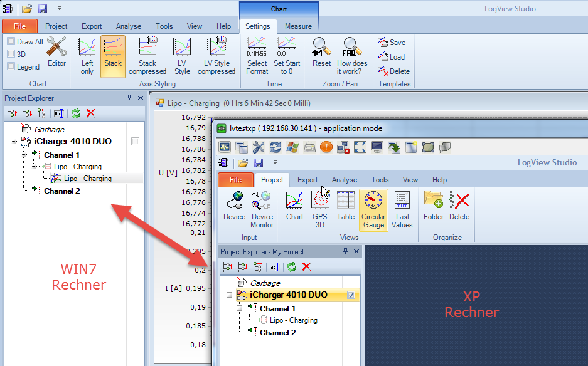Choose LV Style compressed axis layout
Image resolution: width=588 pixels, height=366 pixels.
[x=216, y=56]
